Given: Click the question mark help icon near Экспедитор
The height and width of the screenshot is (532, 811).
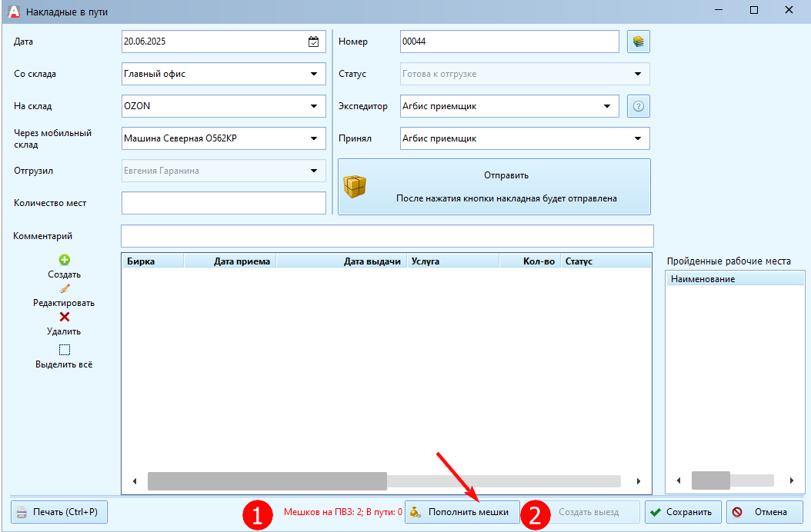Looking at the screenshot, I should coord(638,106).
